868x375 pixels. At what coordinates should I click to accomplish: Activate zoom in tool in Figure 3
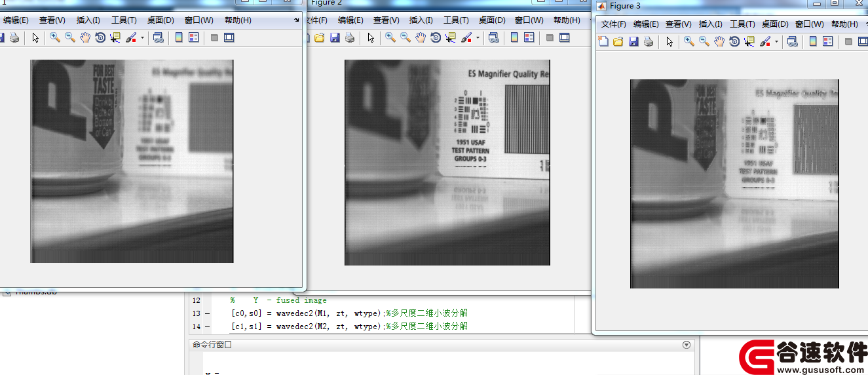coord(689,41)
